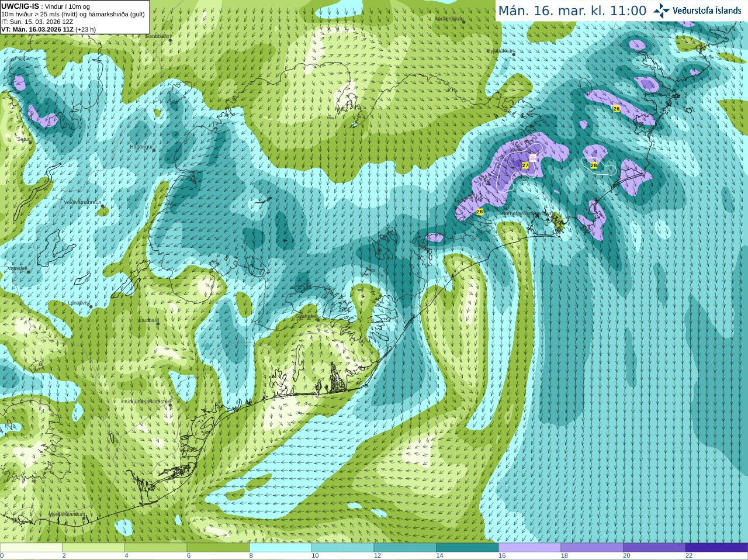Click the legend scale value 16
Screen dimensions: 748x560
coord(502,556)
